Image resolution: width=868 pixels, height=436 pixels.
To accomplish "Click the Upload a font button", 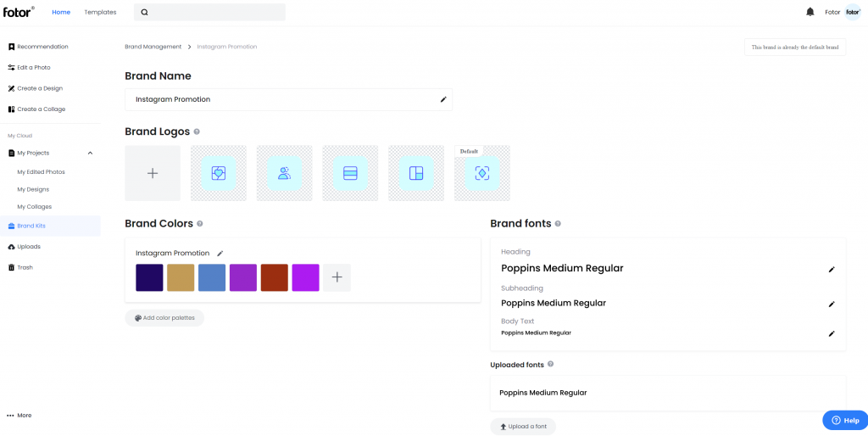I will tap(523, 427).
